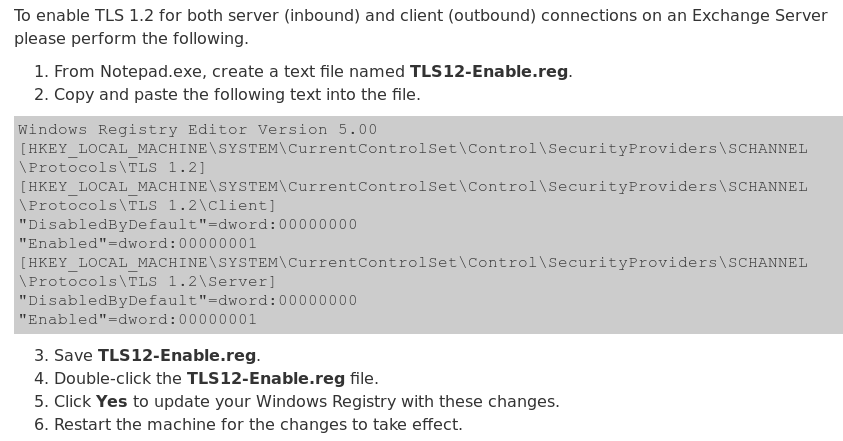843x441 pixels.
Task: Click the bold 'Yes' word in step 5
Action: coord(112,402)
